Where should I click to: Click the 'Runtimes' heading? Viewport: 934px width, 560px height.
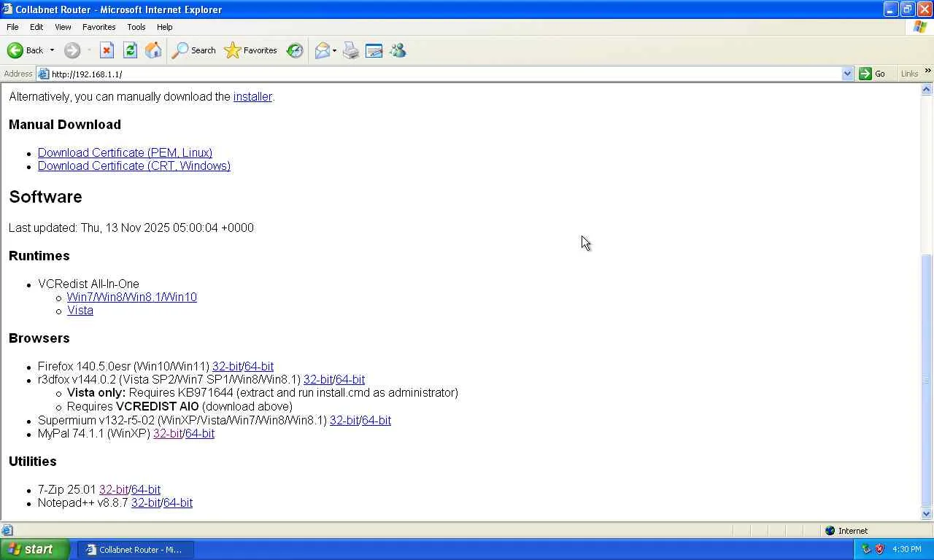(x=39, y=256)
